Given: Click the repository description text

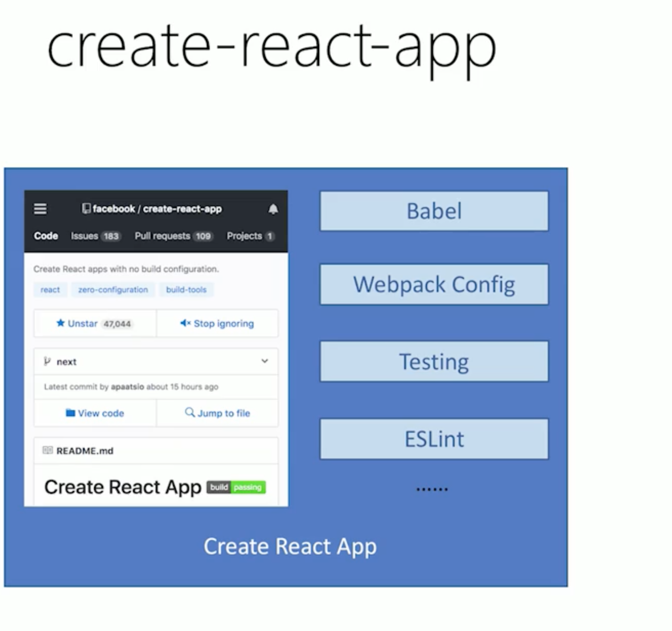Looking at the screenshot, I should pyautogui.click(x=126, y=269).
